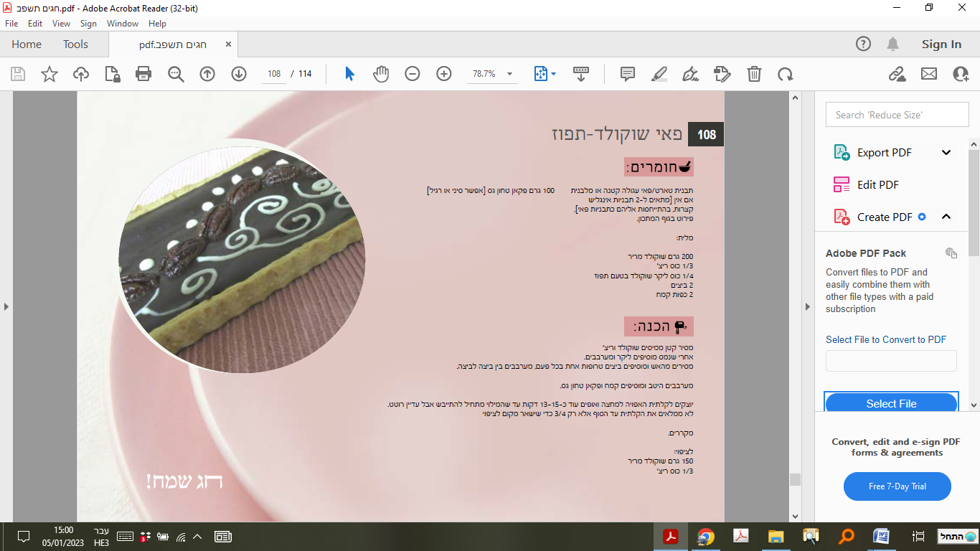Activate the Selection arrow tool
The height and width of the screenshot is (551, 980).
point(349,74)
